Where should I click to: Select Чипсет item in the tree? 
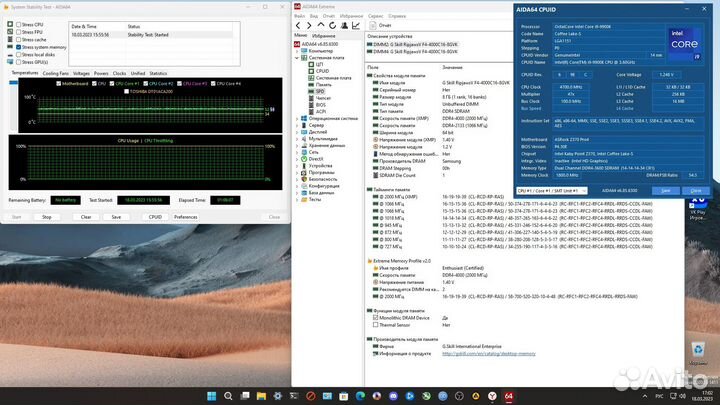pyautogui.click(x=323, y=98)
